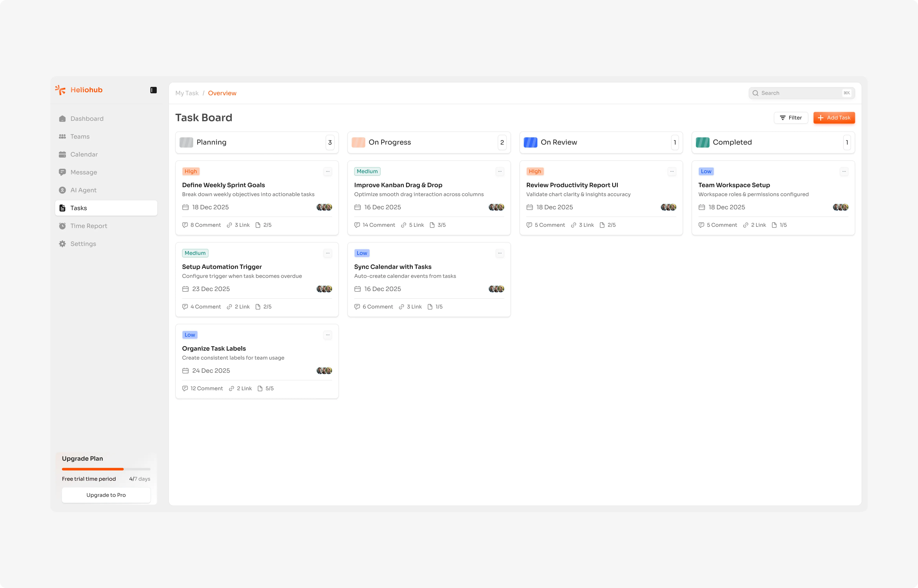Expand more options on Setup Automation Trigger card
Image resolution: width=918 pixels, height=588 pixels.
327,253
